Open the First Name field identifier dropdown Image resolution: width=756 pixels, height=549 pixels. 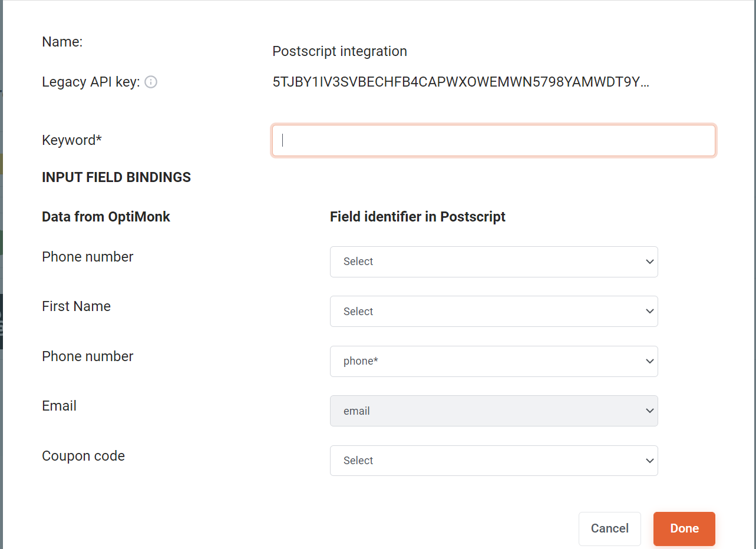[x=494, y=311]
